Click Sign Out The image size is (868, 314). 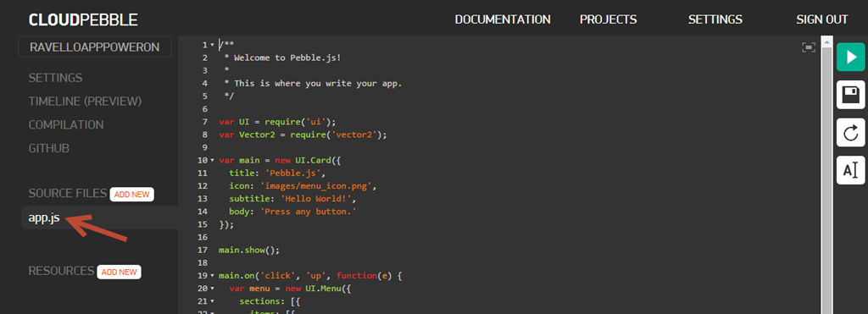pyautogui.click(x=822, y=19)
